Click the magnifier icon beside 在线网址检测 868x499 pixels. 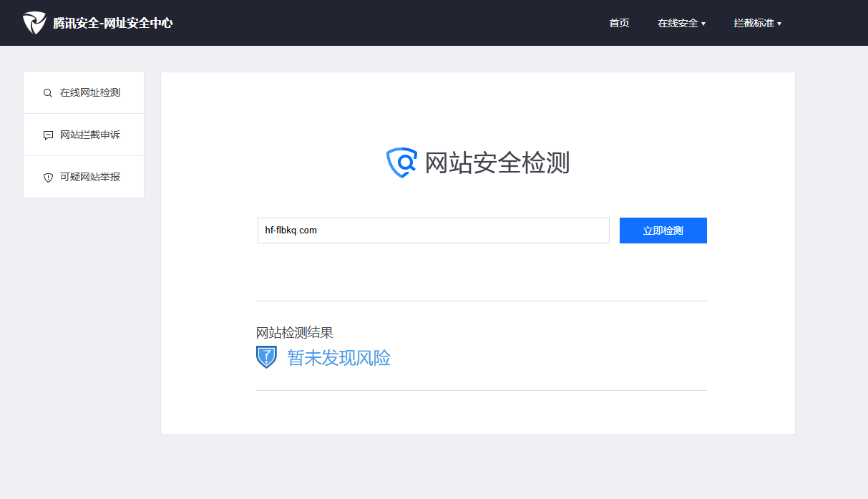48,93
